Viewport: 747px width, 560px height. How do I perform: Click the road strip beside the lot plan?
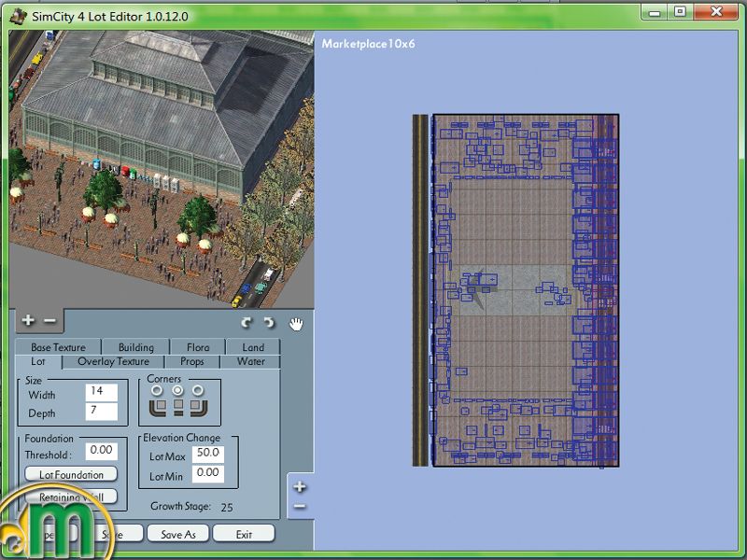pos(421,290)
